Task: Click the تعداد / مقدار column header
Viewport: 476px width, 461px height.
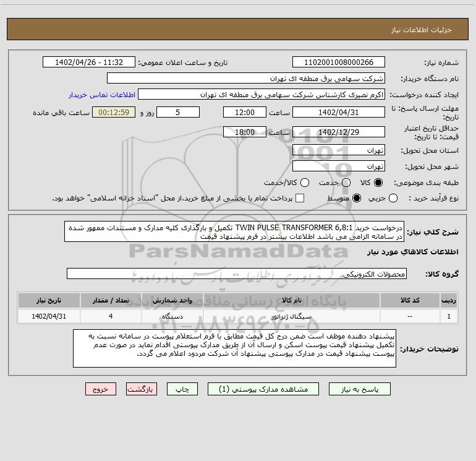Action: (111, 300)
